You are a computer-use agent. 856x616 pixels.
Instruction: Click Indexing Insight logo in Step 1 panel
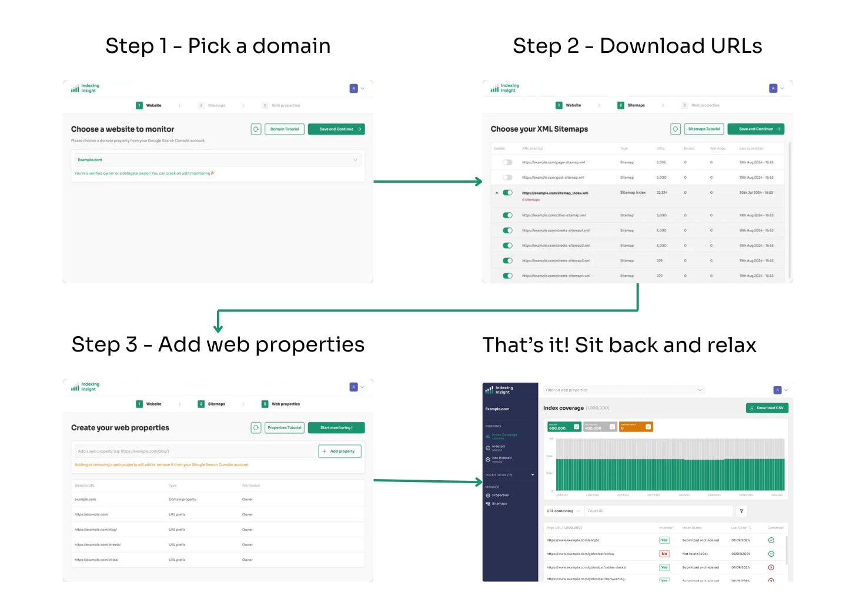tap(85, 88)
